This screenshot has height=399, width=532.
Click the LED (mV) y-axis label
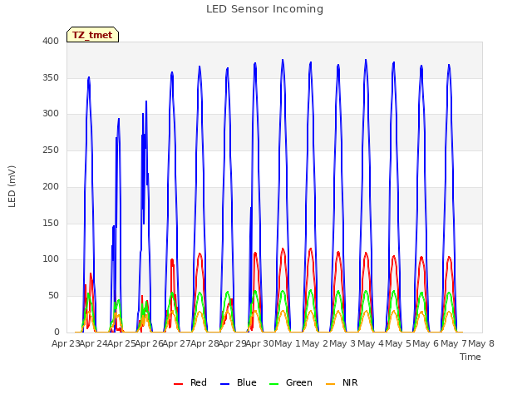pyautogui.click(x=12, y=186)
